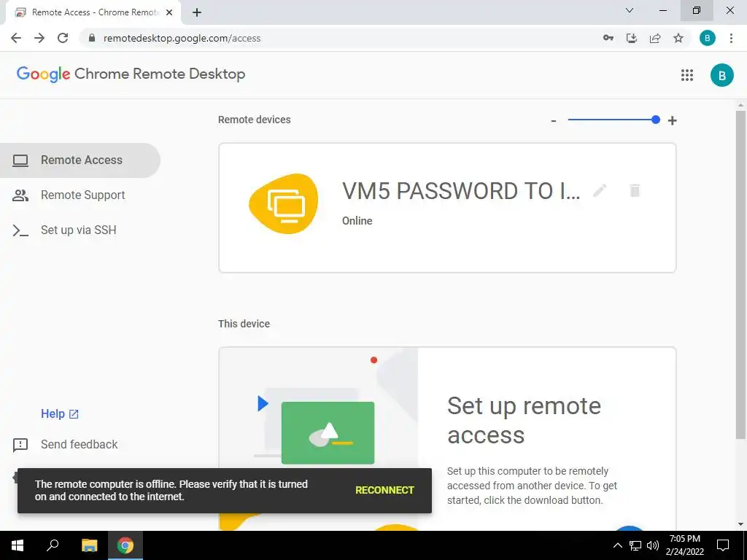Decrease device card size with minus

pyautogui.click(x=553, y=120)
